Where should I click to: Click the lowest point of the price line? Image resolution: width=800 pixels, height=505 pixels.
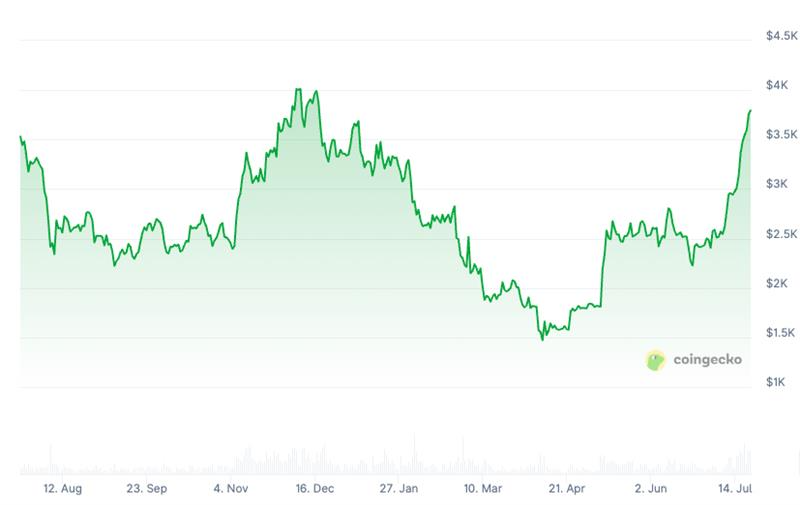click(x=543, y=339)
